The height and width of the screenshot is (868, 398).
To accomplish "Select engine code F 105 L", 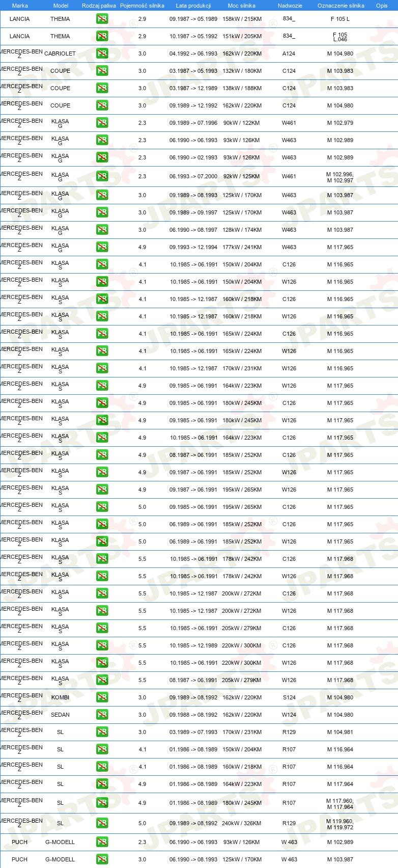I will tap(340, 19).
